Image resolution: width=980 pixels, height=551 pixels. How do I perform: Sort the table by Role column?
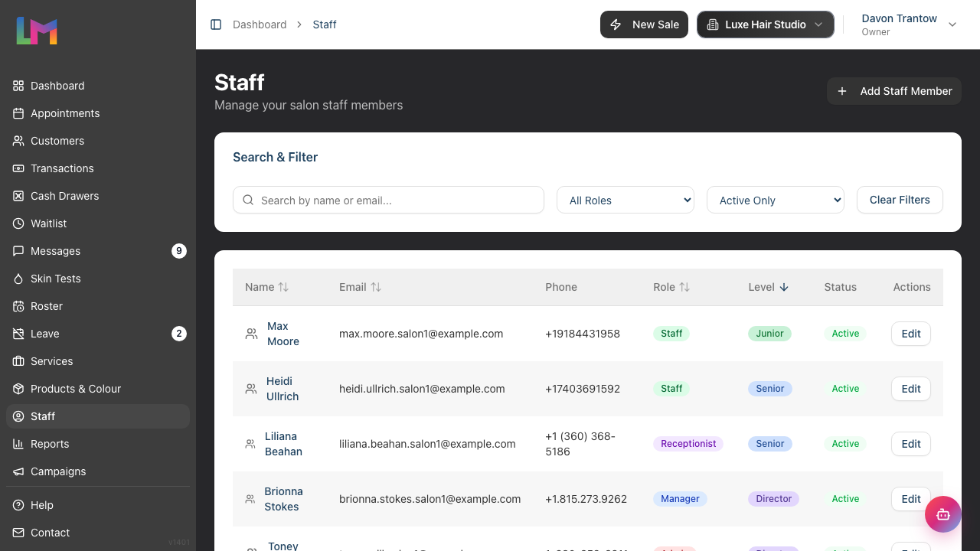(x=671, y=287)
